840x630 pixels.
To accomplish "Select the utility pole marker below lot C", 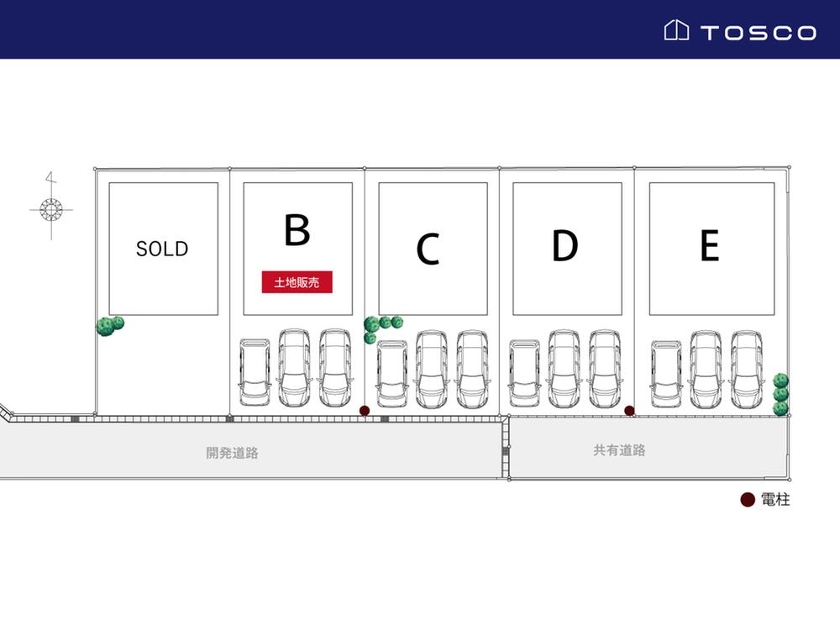I will [364, 411].
